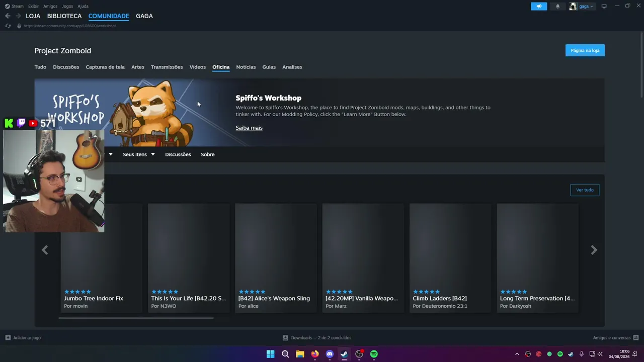Open Discord from the taskbar
Screen dimensions: 644x362
coord(330,354)
